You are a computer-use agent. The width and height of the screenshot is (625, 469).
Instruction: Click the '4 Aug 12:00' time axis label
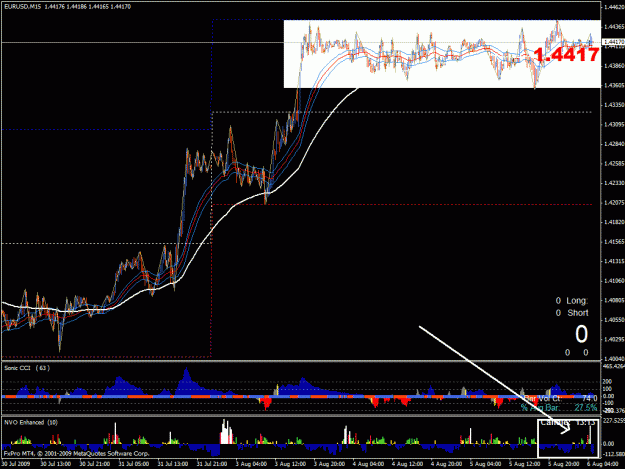[408, 464]
